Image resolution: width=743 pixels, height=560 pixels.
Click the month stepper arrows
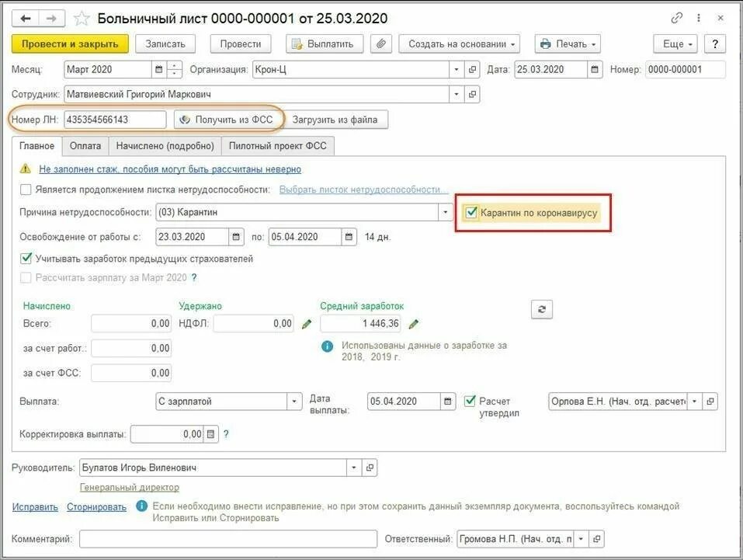pos(175,70)
